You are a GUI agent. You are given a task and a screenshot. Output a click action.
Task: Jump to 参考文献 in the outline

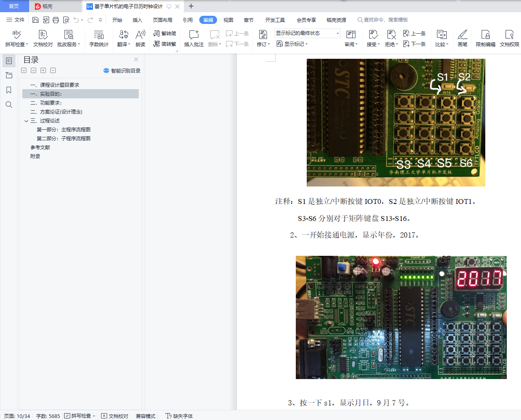coord(40,148)
